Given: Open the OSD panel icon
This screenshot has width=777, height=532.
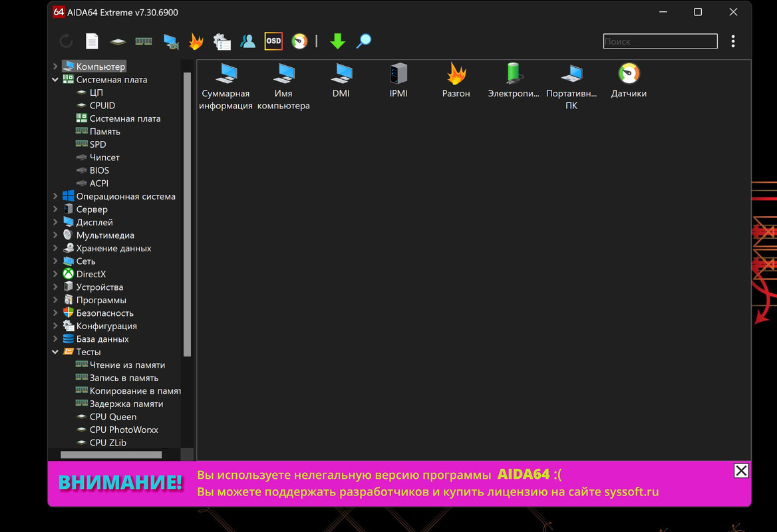Looking at the screenshot, I should [x=273, y=41].
